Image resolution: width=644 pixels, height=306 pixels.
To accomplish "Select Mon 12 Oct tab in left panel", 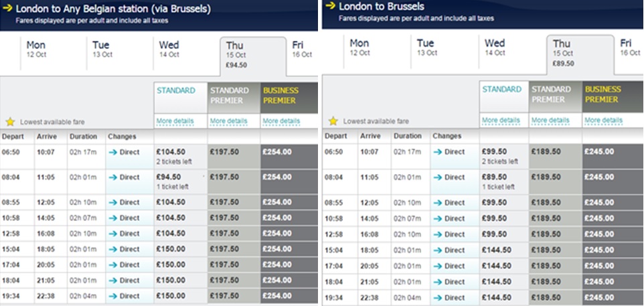I will coord(36,48).
